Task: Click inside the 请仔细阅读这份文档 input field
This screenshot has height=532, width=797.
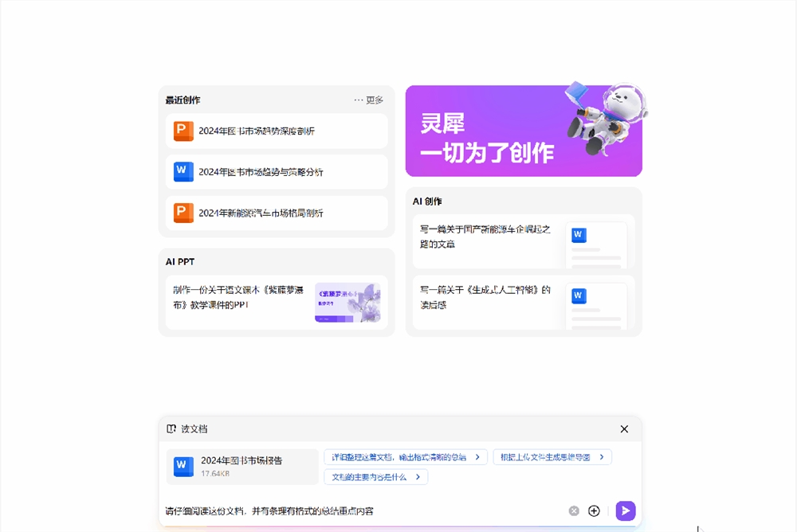Action: [319, 510]
